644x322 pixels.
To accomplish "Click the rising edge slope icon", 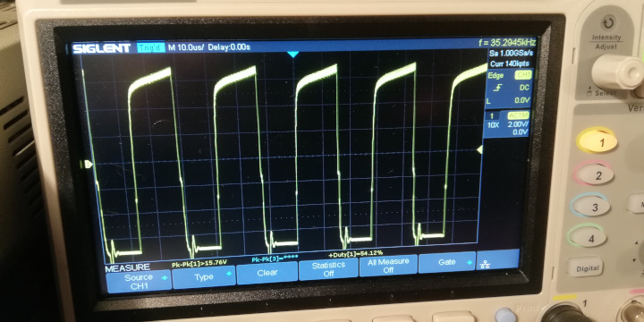I will tap(497, 88).
